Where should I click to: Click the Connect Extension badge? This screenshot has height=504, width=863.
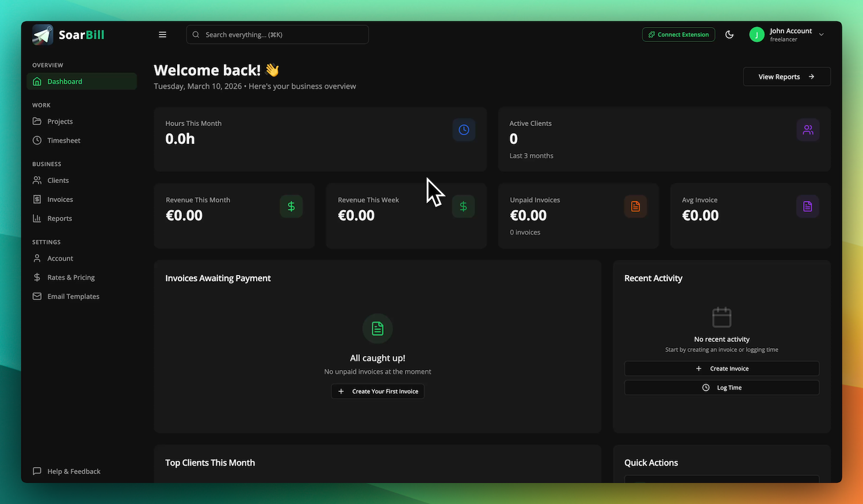tap(678, 35)
